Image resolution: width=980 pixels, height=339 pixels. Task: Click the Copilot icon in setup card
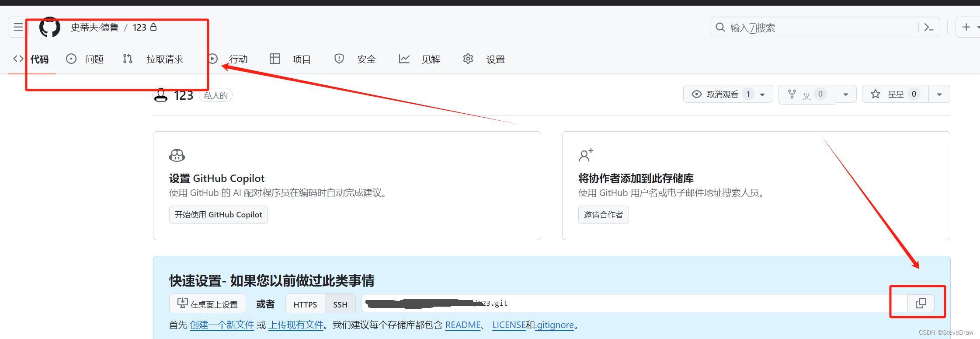[177, 155]
